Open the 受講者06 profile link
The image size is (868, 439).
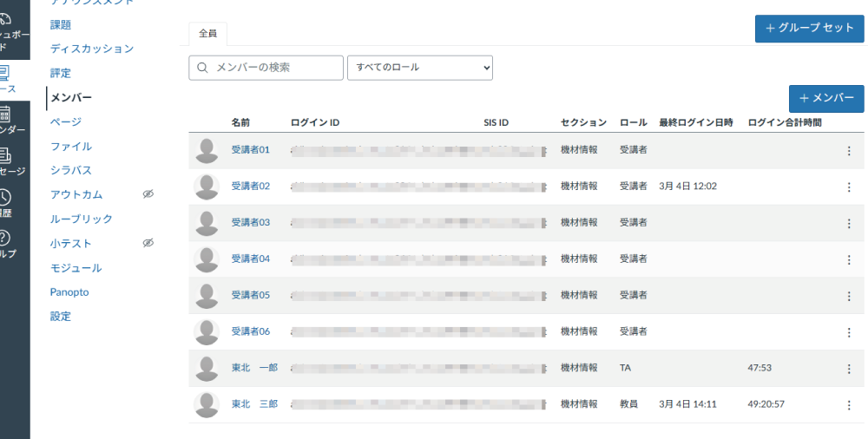[251, 331]
